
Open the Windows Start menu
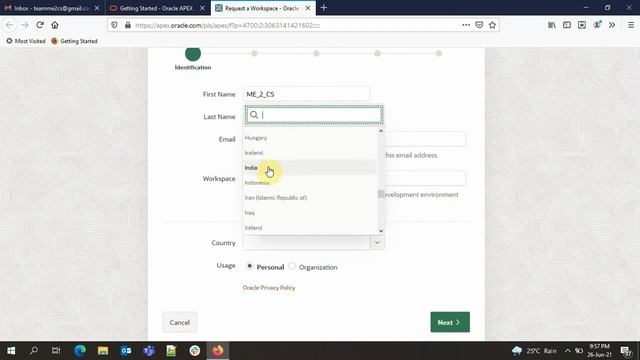tap(11, 351)
